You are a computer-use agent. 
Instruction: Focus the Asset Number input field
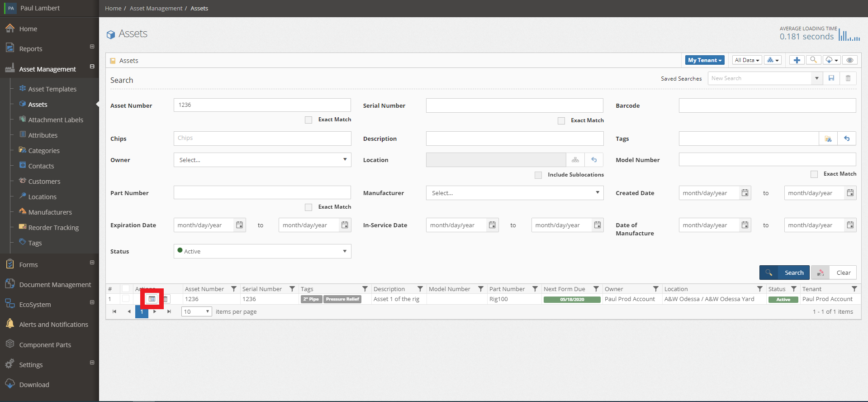pyautogui.click(x=262, y=105)
